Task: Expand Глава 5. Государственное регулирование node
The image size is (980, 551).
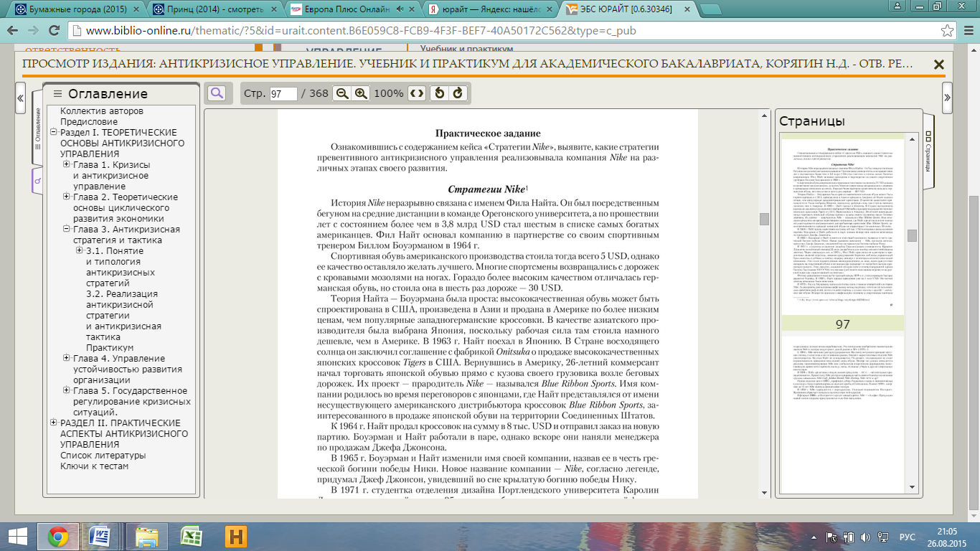Action: point(67,391)
